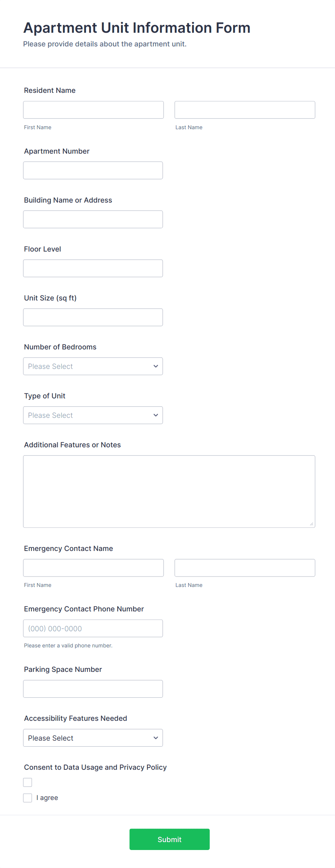Click the Unit Size (sq ft) field
Image resolution: width=335 pixels, height=868 pixels.
click(93, 317)
